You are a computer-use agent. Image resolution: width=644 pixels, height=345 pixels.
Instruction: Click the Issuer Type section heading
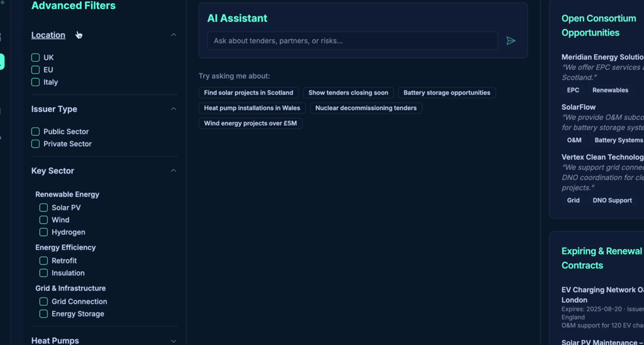[x=54, y=109]
